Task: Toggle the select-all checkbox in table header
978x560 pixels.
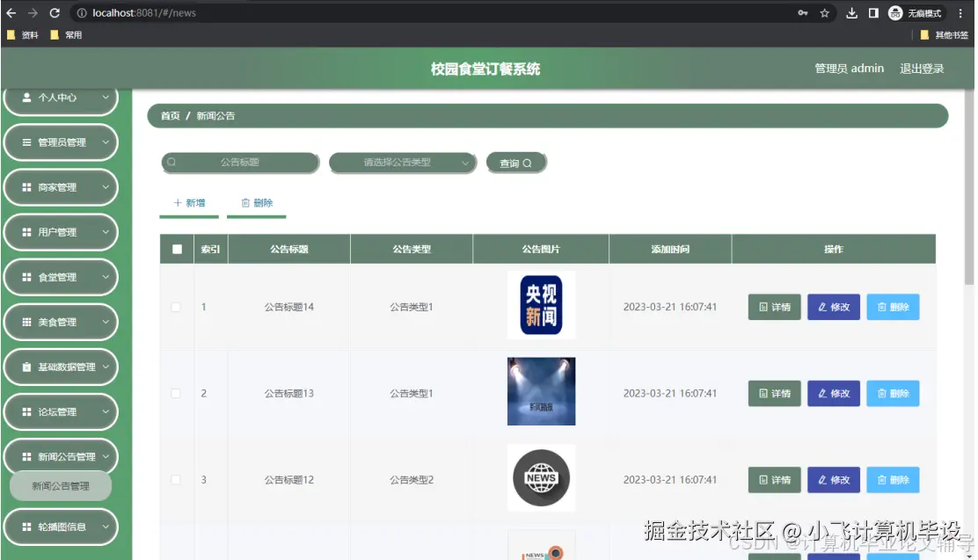Action: point(176,248)
